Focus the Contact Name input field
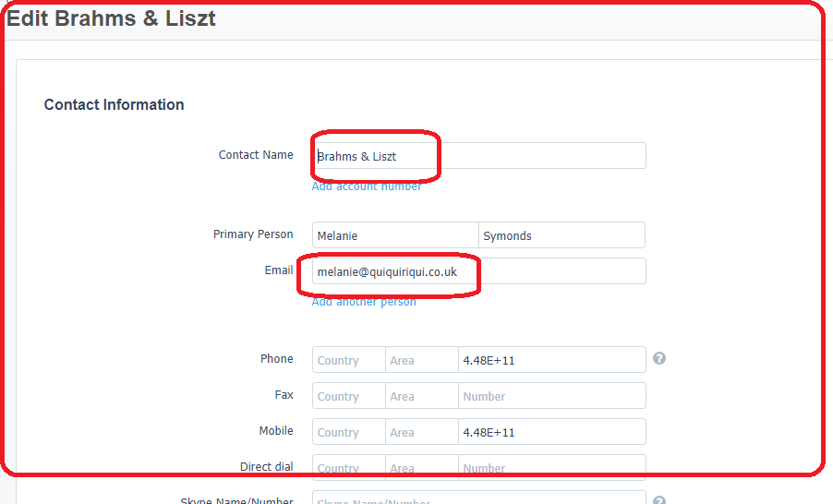833x504 pixels. [x=479, y=156]
